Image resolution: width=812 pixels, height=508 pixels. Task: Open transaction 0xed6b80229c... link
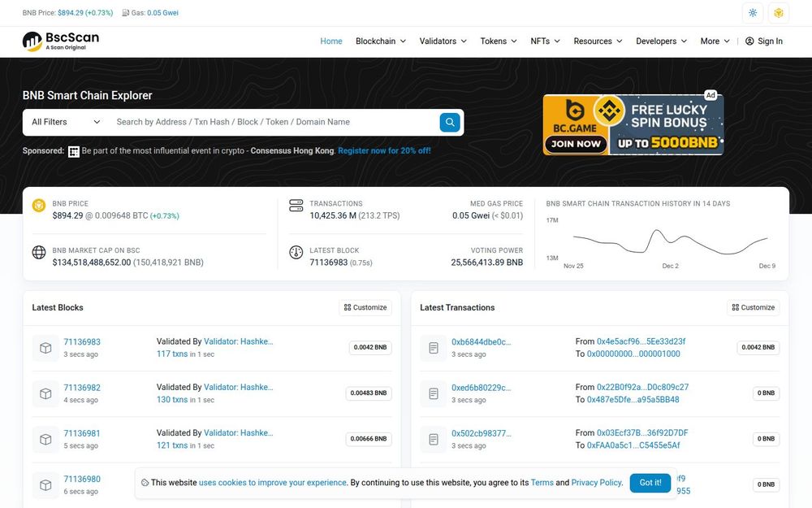(481, 387)
